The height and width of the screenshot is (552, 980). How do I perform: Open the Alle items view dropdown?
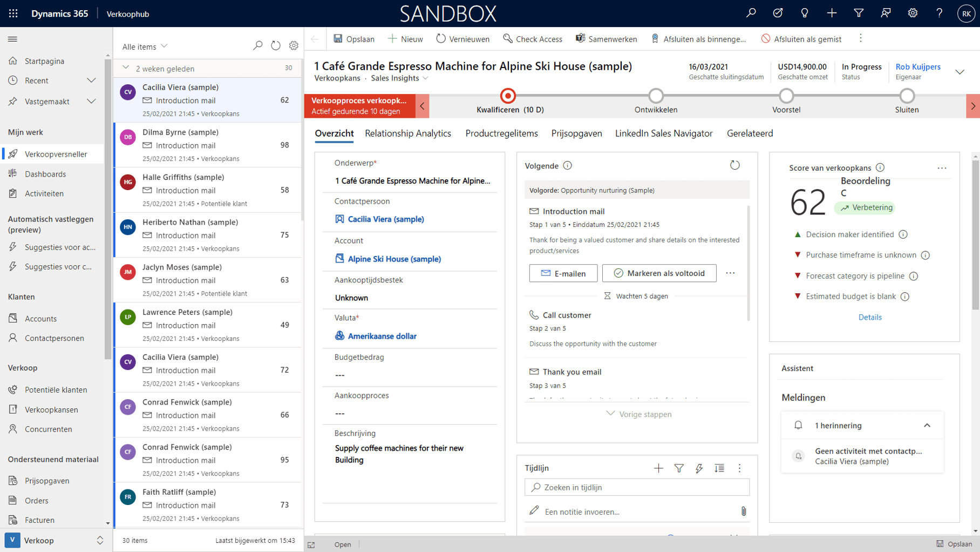tap(145, 46)
